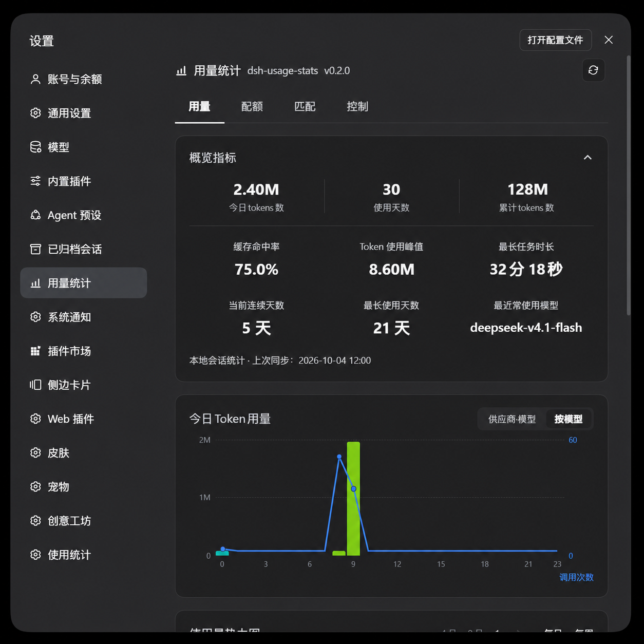
Task: Click the database icon beside 模型
Action: pos(35,147)
